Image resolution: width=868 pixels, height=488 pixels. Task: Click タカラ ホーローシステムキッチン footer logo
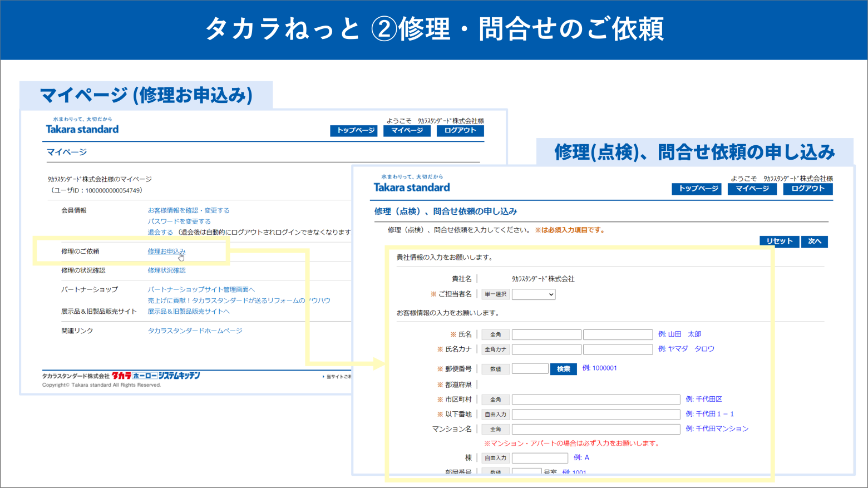156,376
